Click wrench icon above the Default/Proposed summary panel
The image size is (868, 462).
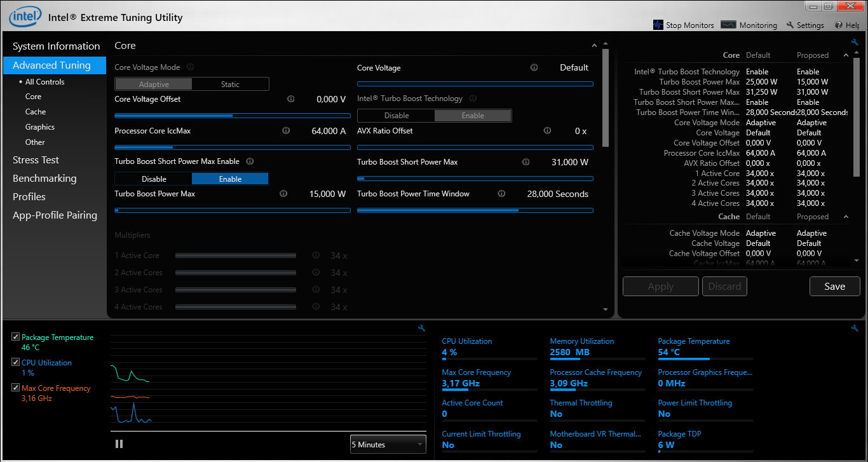pos(855,43)
